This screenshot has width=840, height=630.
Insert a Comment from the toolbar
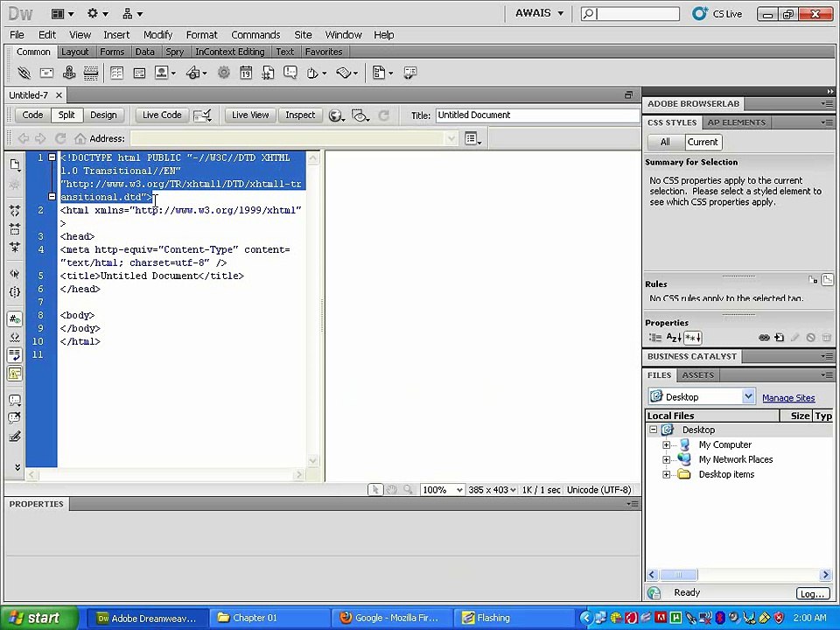290,73
